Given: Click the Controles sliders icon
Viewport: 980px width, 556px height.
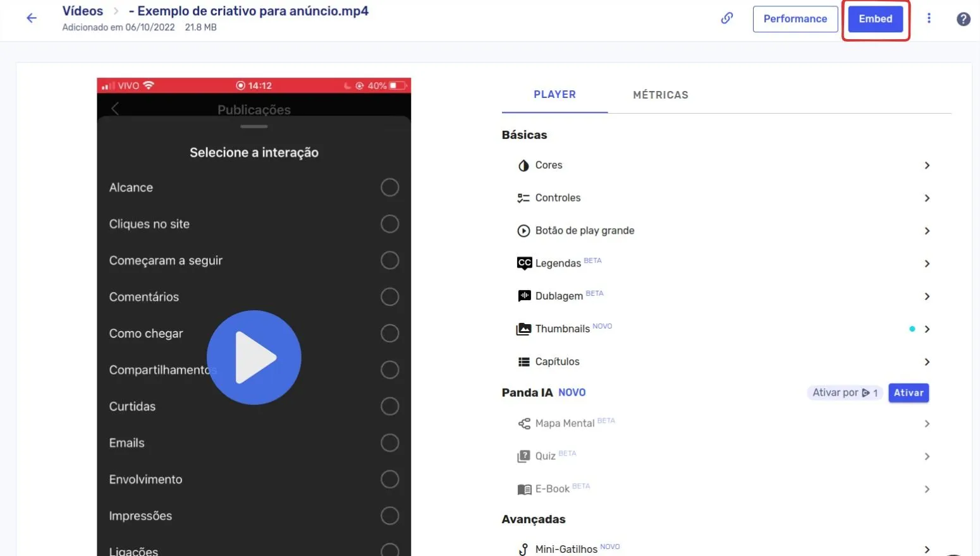Looking at the screenshot, I should pyautogui.click(x=524, y=198).
